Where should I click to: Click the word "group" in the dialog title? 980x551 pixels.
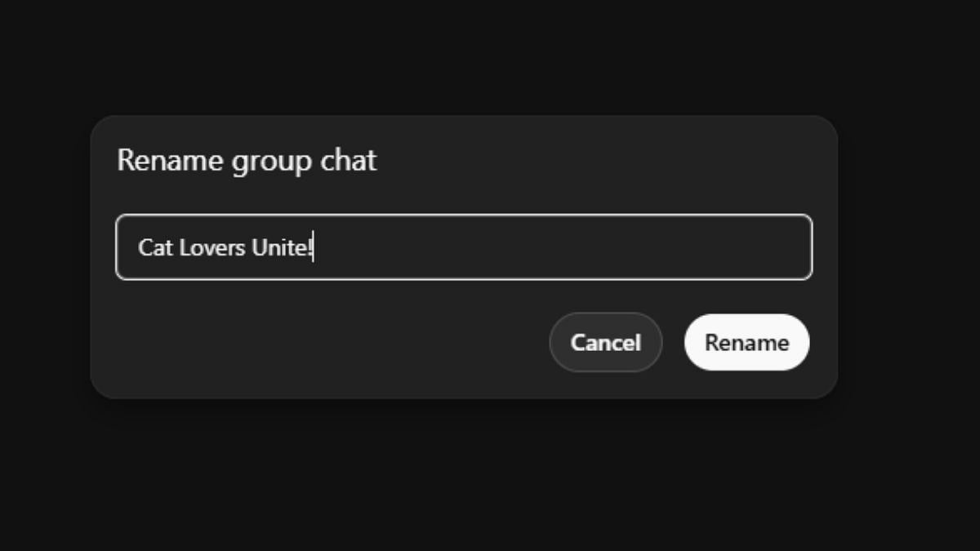(x=271, y=162)
